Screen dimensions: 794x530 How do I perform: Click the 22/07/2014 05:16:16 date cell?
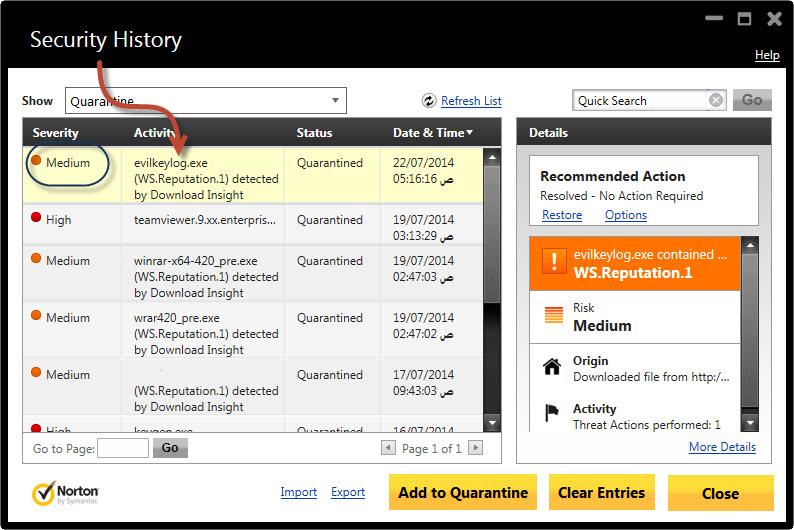423,171
